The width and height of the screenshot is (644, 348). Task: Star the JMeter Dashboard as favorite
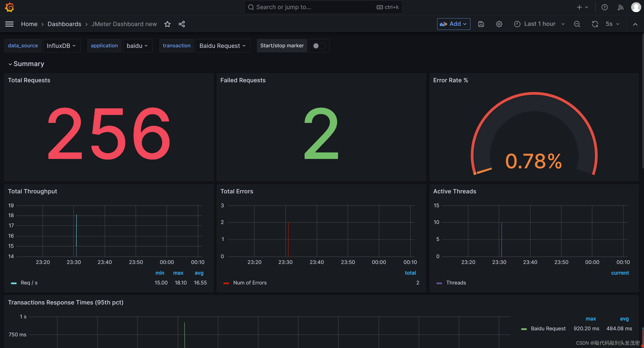coord(167,24)
